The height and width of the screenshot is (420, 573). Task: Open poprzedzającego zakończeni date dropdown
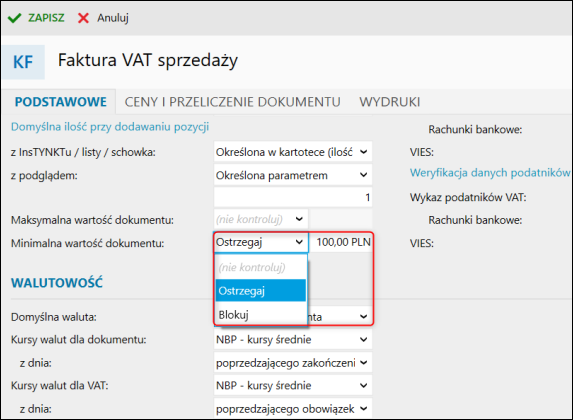(x=293, y=363)
